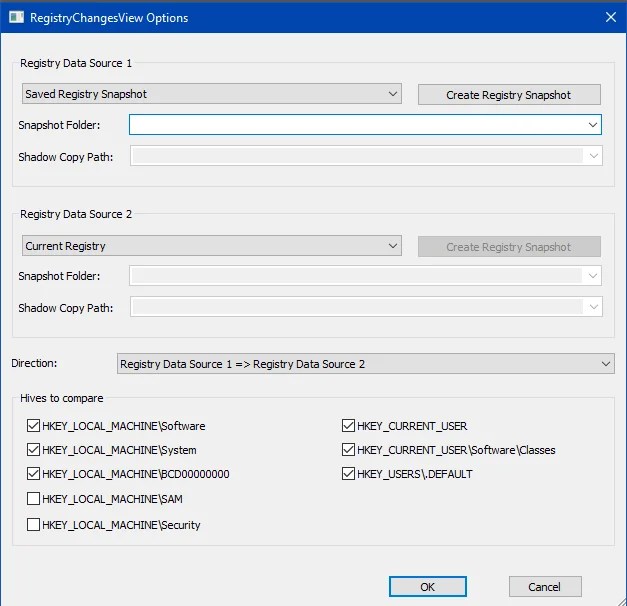Enable HKEY_LOCAL_MACHINE\Security hive
This screenshot has width=627, height=606.
pyautogui.click(x=33, y=524)
